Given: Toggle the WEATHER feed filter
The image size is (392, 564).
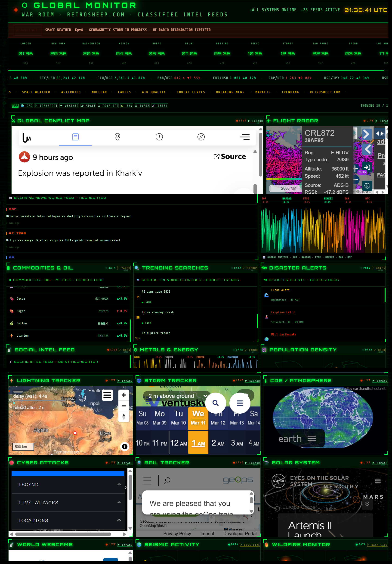Looking at the screenshot, I should pos(69,106).
